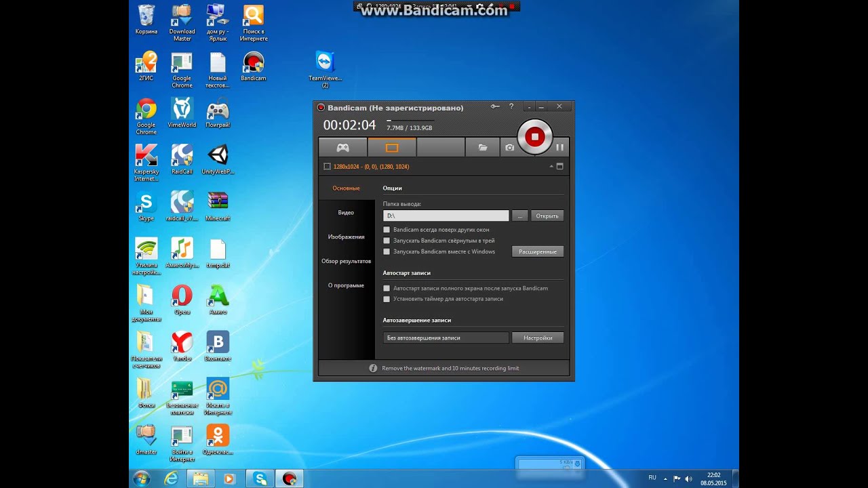The height and width of the screenshot is (488, 868).
Task: Open Bandicam desktop shortcut
Action: click(254, 66)
